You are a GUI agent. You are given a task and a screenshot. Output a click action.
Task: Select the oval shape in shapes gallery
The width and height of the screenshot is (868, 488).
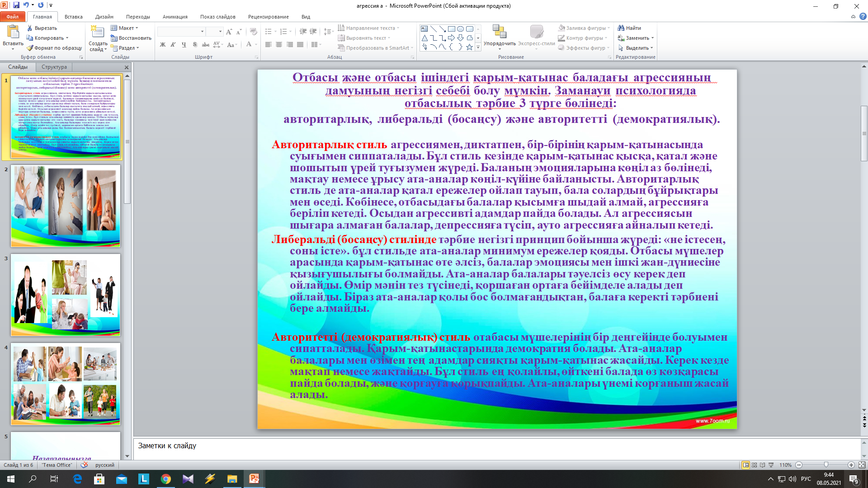(460, 28)
